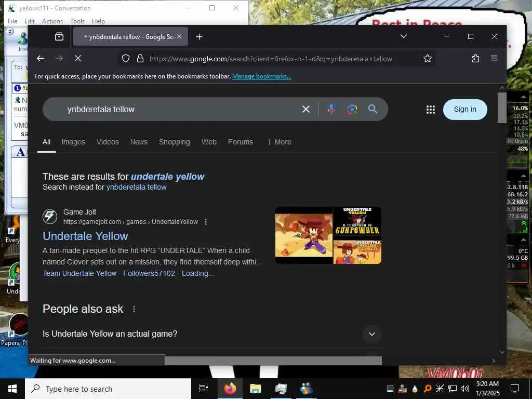Click Firefox icon in taskbar

(230, 389)
